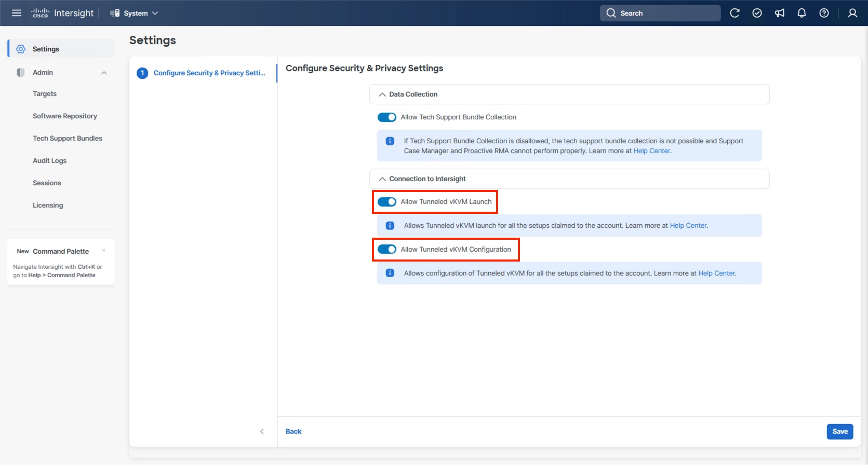Turn off Allow Tunneled vKVM Configuration
This screenshot has width=868, height=465.
point(387,250)
